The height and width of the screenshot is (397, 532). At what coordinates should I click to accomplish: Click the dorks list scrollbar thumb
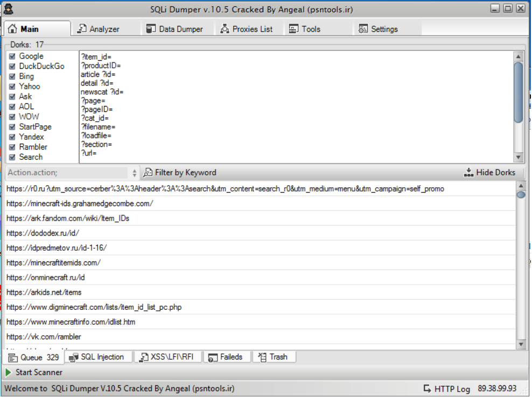point(519,91)
